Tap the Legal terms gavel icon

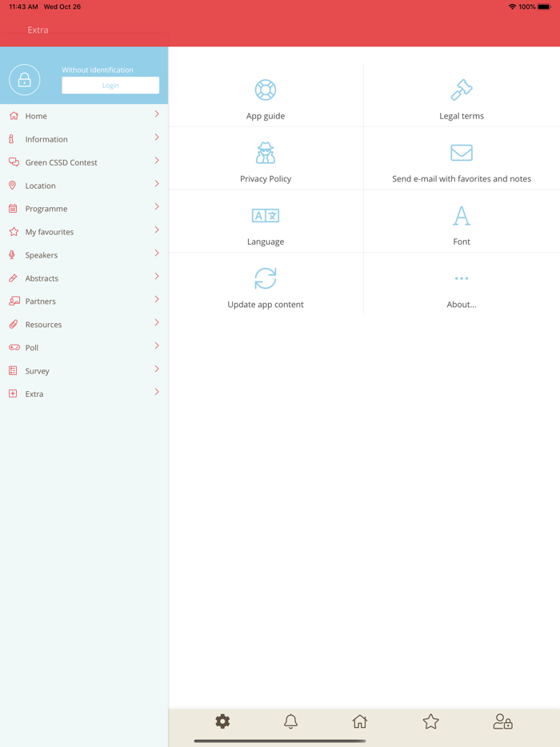[x=462, y=90]
